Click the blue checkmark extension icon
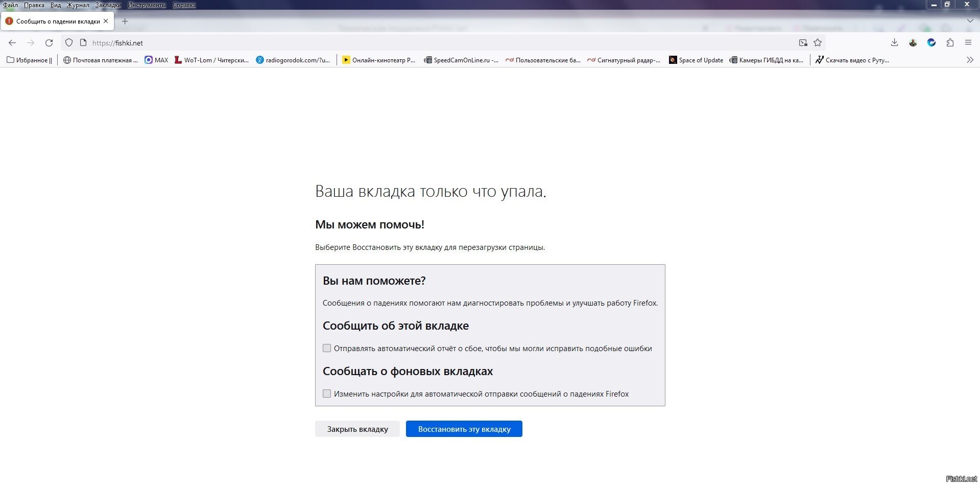Screen dimensions: 980x485 (x=931, y=43)
